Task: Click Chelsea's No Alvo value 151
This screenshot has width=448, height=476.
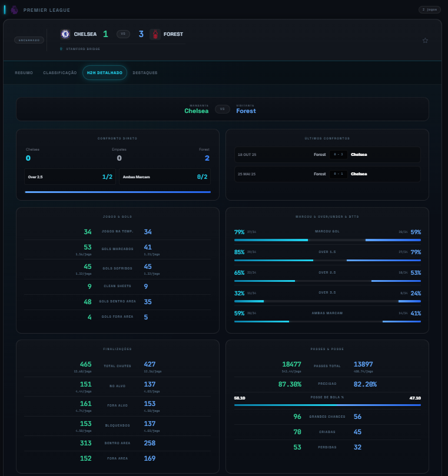Action: coord(85,384)
